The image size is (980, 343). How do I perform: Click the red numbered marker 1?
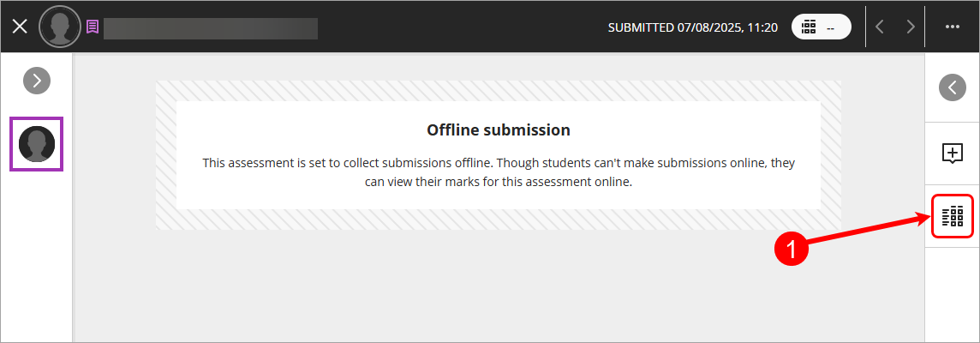click(x=792, y=249)
